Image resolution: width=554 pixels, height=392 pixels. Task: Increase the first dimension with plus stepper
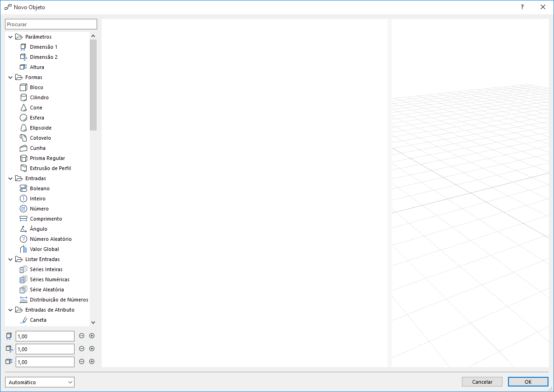(92, 335)
